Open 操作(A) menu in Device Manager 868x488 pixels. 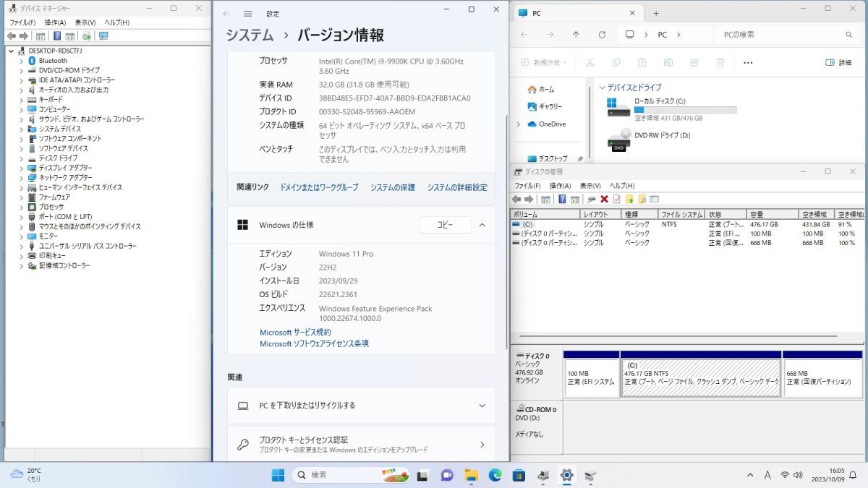coord(55,22)
